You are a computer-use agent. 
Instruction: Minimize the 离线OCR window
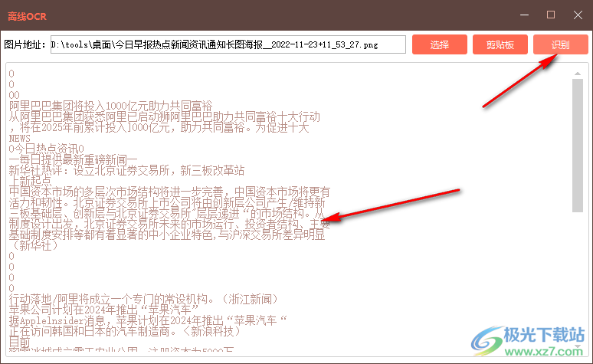(x=524, y=15)
